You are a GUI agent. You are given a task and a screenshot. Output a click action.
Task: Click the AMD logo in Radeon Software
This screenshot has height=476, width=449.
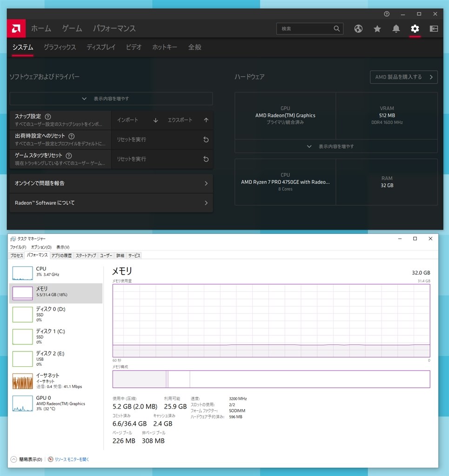tap(16, 28)
